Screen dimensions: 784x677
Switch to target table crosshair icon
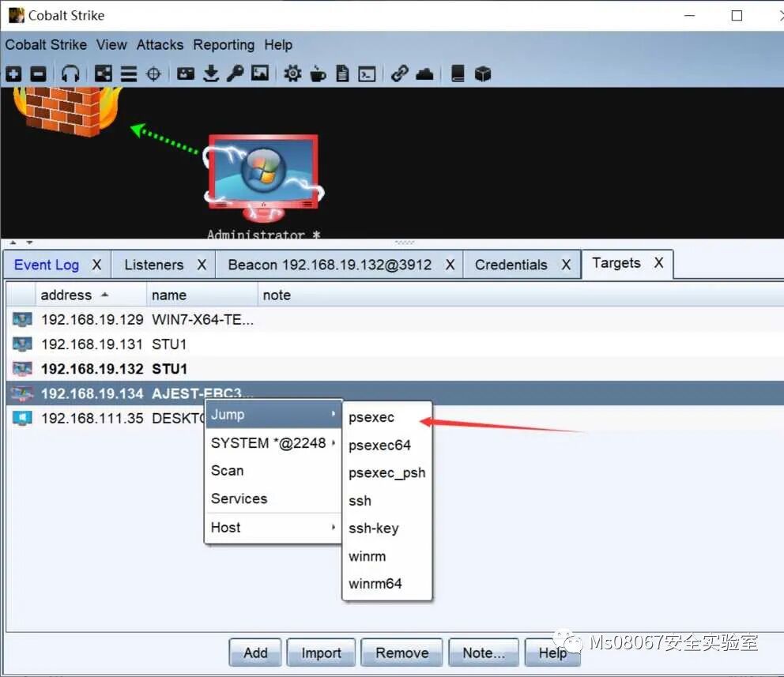coord(153,74)
